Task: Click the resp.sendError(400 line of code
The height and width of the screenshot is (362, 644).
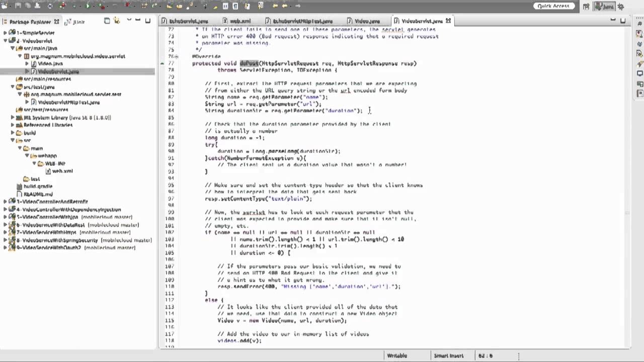Action: (309, 287)
